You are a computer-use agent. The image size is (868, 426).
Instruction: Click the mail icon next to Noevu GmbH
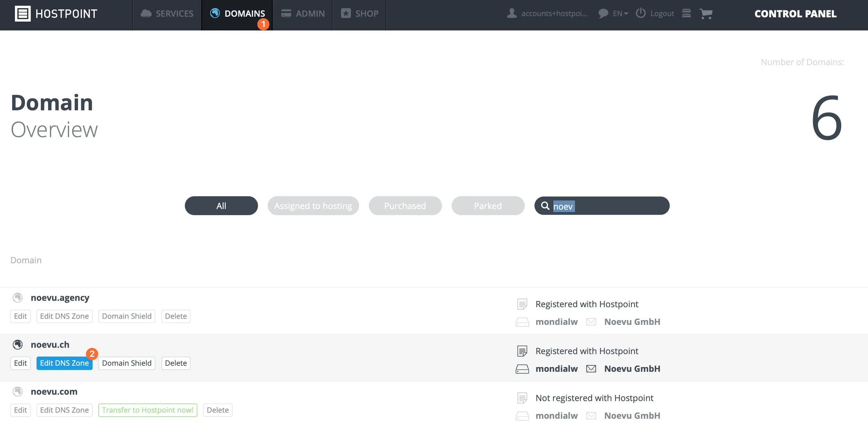coord(591,369)
